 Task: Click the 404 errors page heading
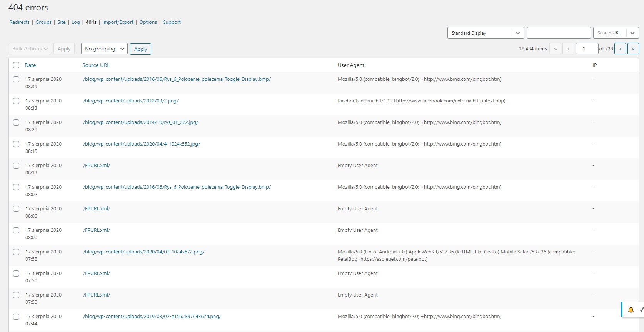28,7
